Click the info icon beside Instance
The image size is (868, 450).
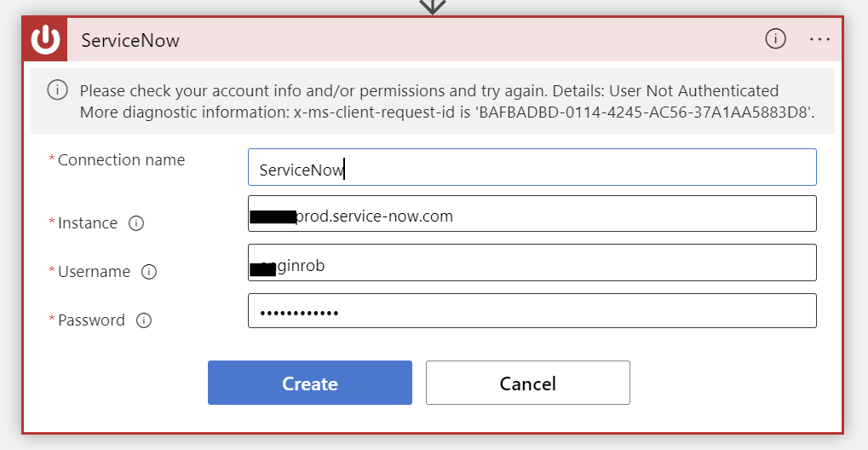tap(136, 222)
